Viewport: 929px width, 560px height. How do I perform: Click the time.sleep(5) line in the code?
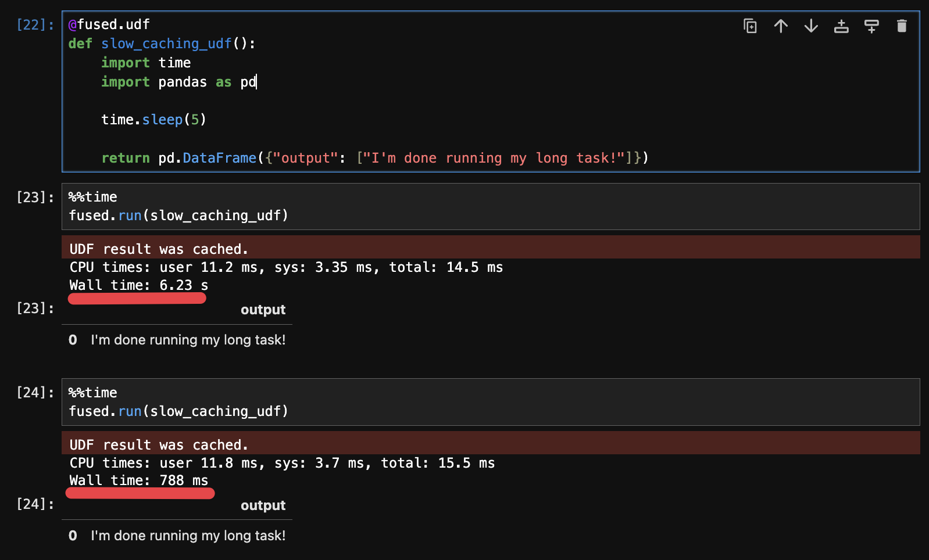(154, 120)
